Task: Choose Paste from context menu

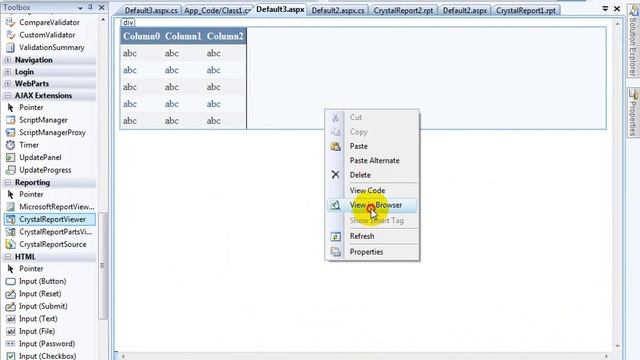Action: pyautogui.click(x=358, y=146)
